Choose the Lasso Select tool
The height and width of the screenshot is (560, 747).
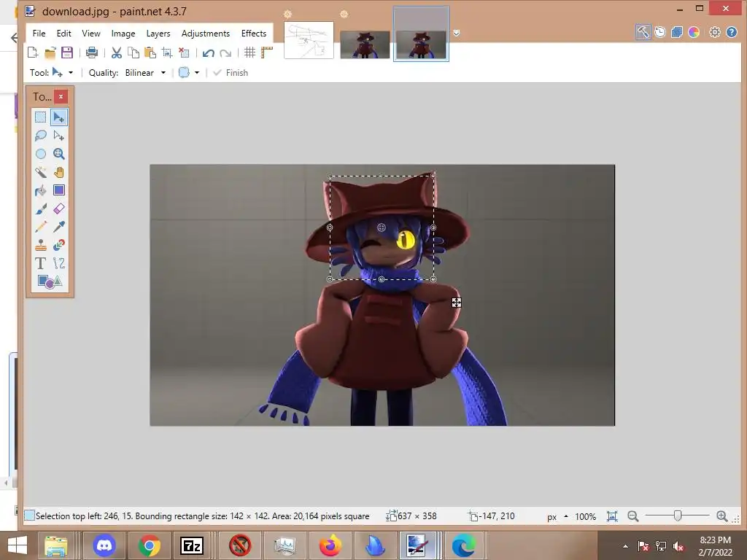(41, 136)
